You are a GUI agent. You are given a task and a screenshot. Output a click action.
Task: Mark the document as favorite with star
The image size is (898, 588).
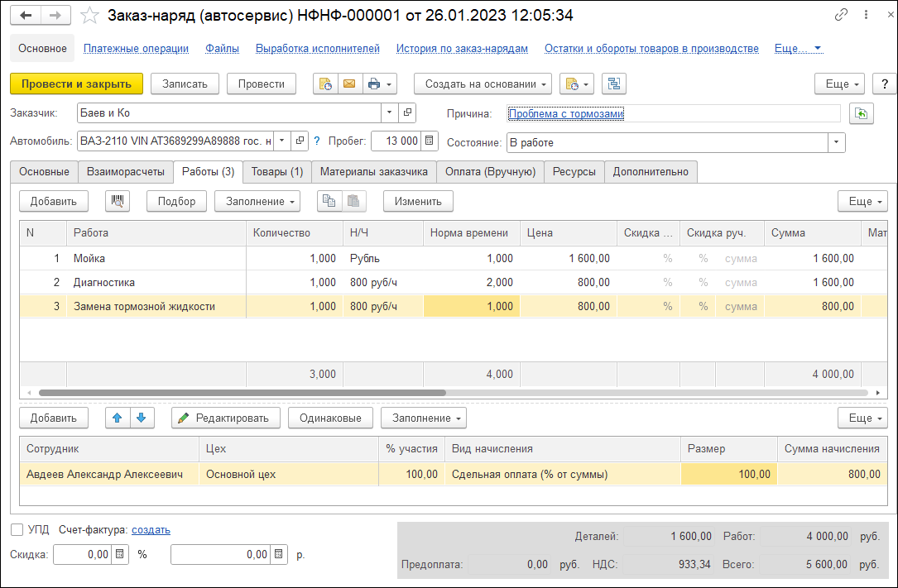tap(91, 16)
